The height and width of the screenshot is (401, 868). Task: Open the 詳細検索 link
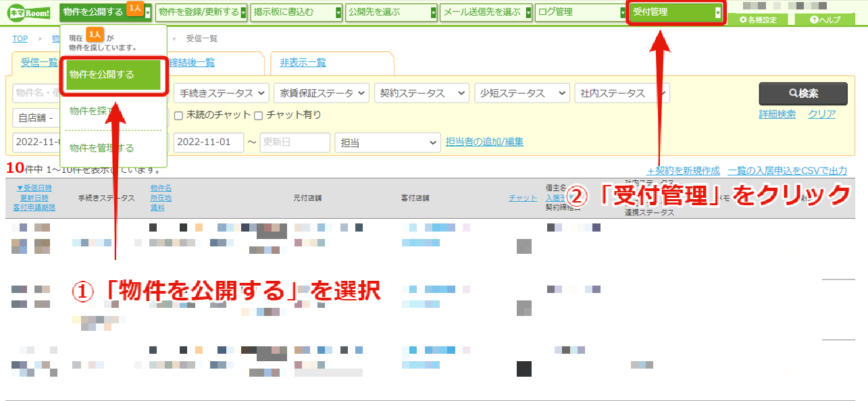point(776,114)
